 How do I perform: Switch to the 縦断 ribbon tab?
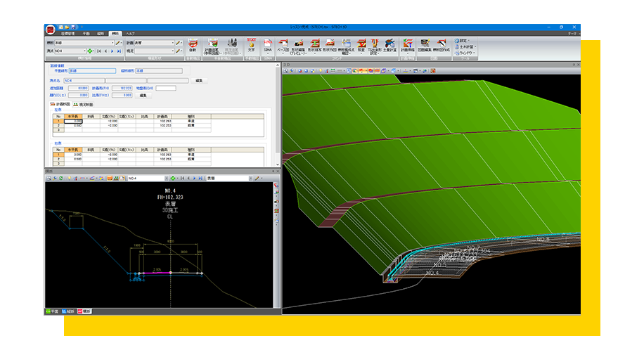[x=101, y=34]
